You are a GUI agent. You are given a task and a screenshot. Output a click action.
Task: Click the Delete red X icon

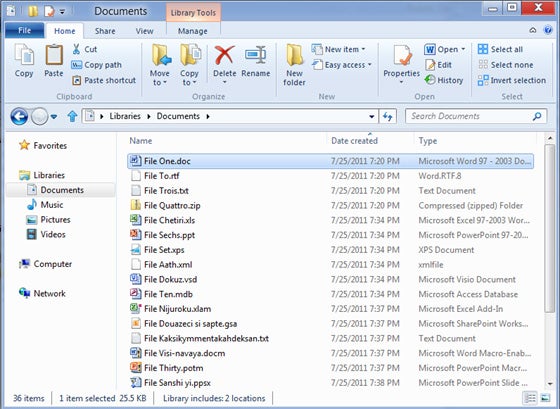[224, 55]
